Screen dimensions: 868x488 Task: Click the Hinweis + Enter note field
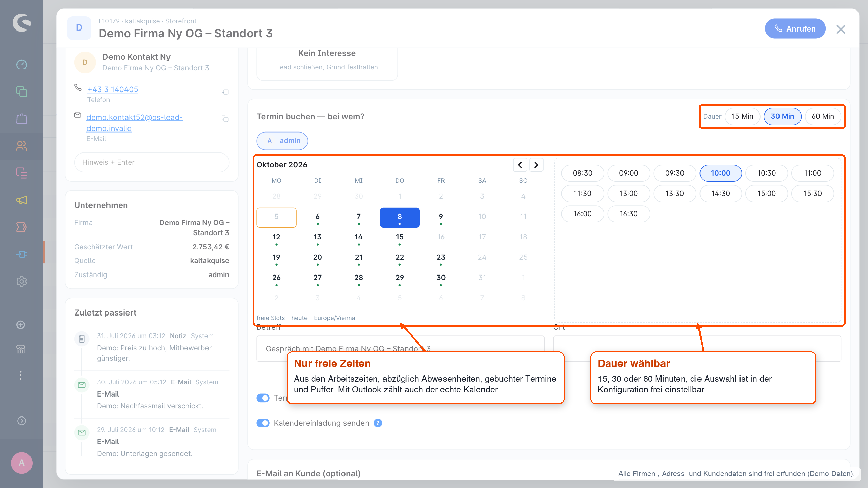click(x=152, y=162)
